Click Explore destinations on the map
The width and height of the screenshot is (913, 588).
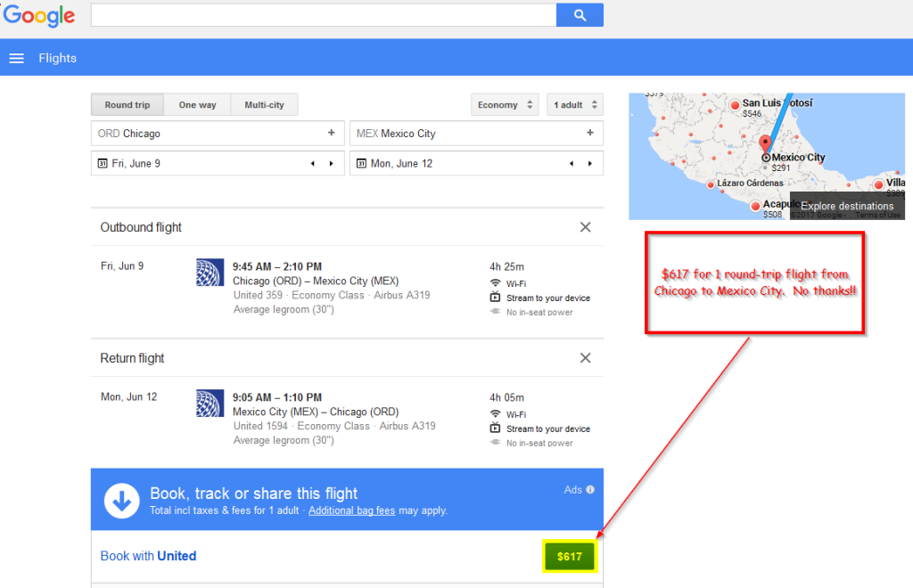(847, 206)
